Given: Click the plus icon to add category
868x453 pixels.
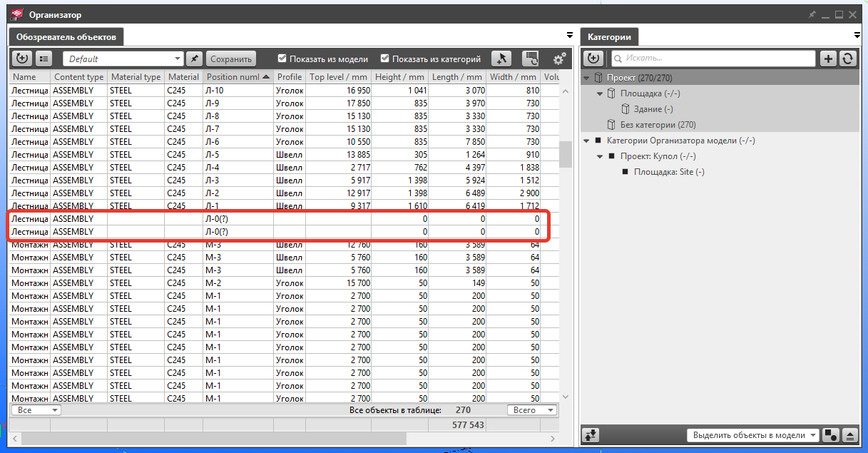Looking at the screenshot, I should [x=828, y=59].
